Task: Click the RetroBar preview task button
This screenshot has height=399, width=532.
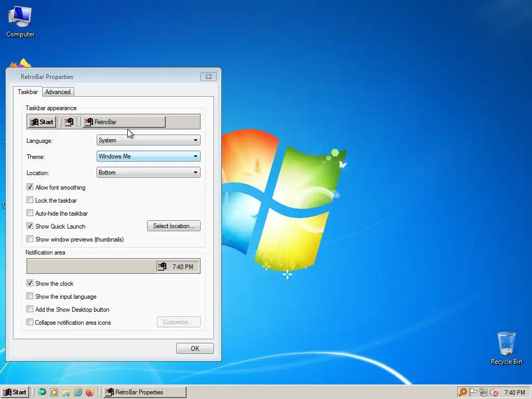Action: click(x=124, y=122)
